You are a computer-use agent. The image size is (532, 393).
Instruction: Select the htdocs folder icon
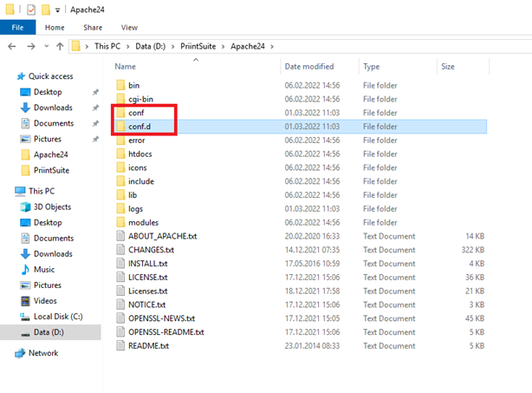[x=120, y=154]
